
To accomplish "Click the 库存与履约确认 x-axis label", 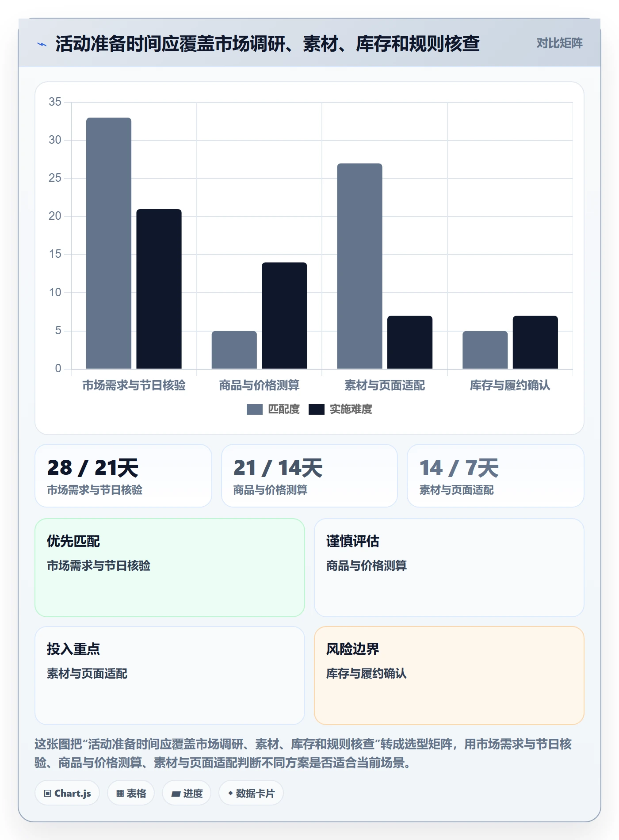I will [x=510, y=386].
